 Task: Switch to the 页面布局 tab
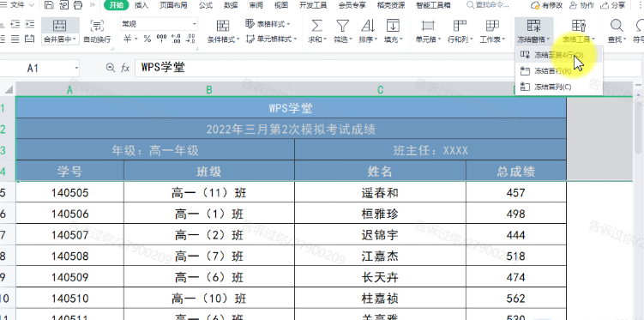point(172,5)
